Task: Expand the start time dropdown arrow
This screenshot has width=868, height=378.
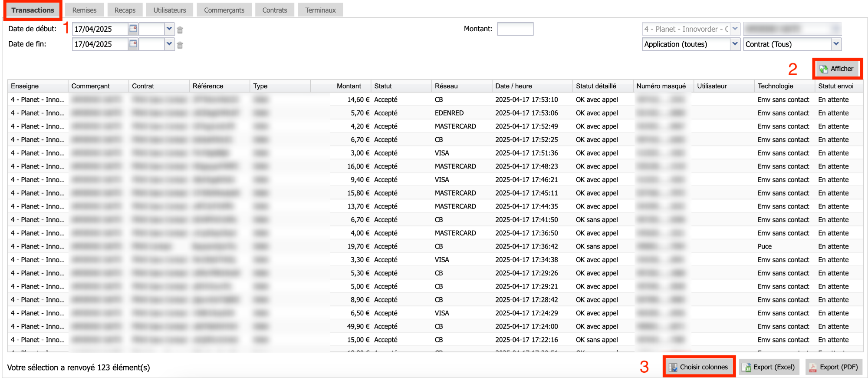Action: [169, 29]
